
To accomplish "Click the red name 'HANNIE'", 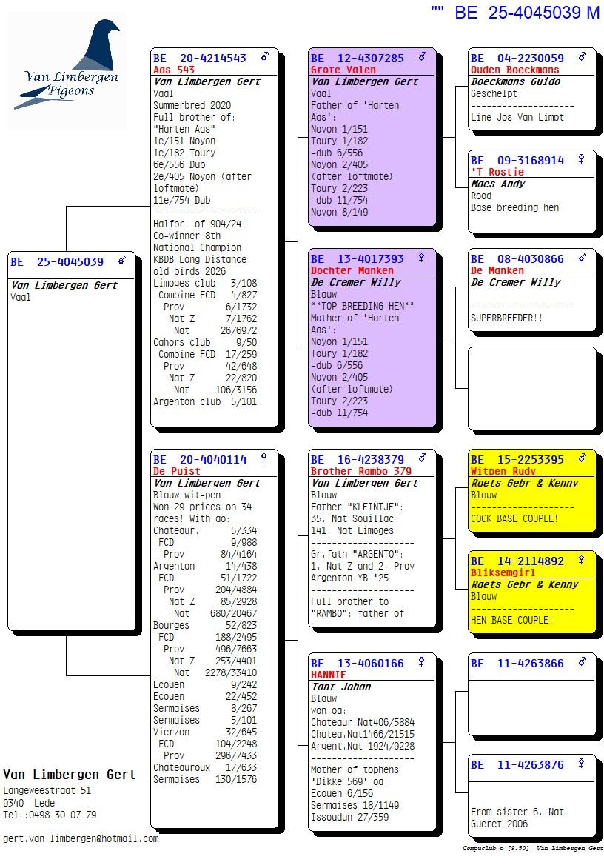I will tap(329, 675).
